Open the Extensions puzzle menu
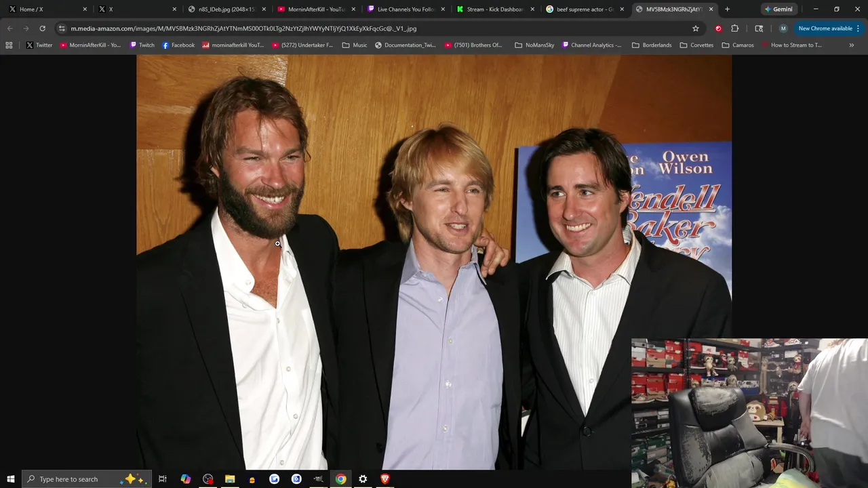Viewport: 868px width, 488px height. pos(734,28)
